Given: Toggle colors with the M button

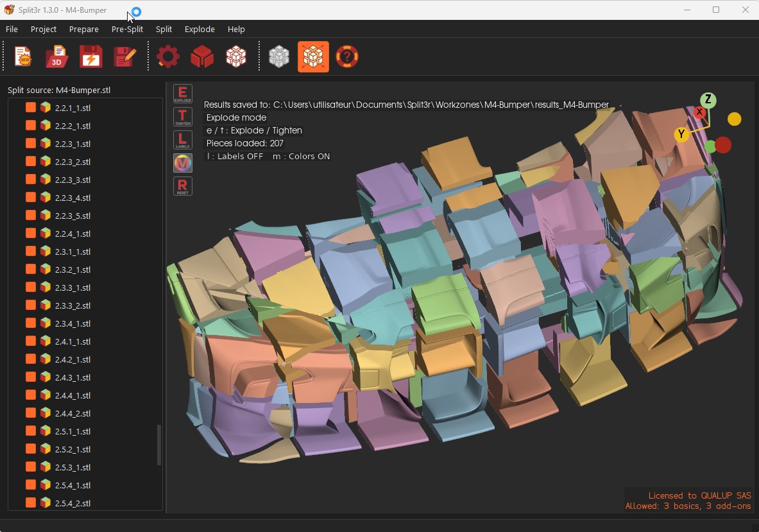Looking at the screenshot, I should 182,163.
